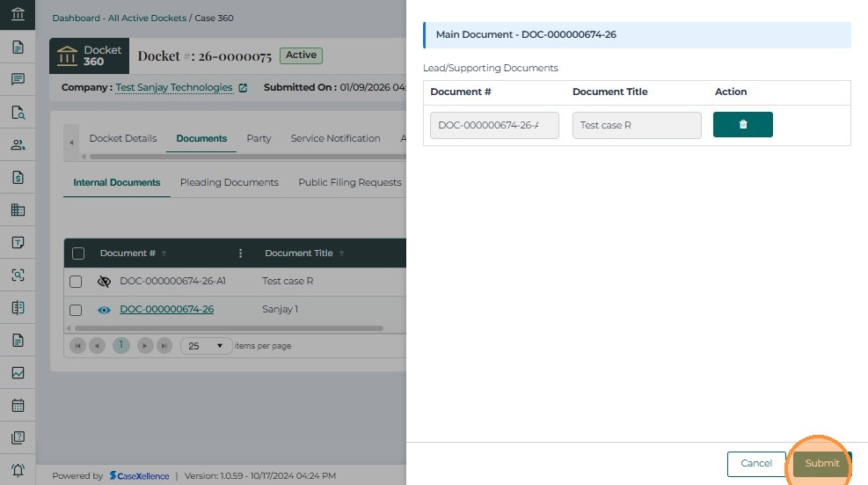Click the Docket 360 logo badge
868x485 pixels.
[x=89, y=56]
